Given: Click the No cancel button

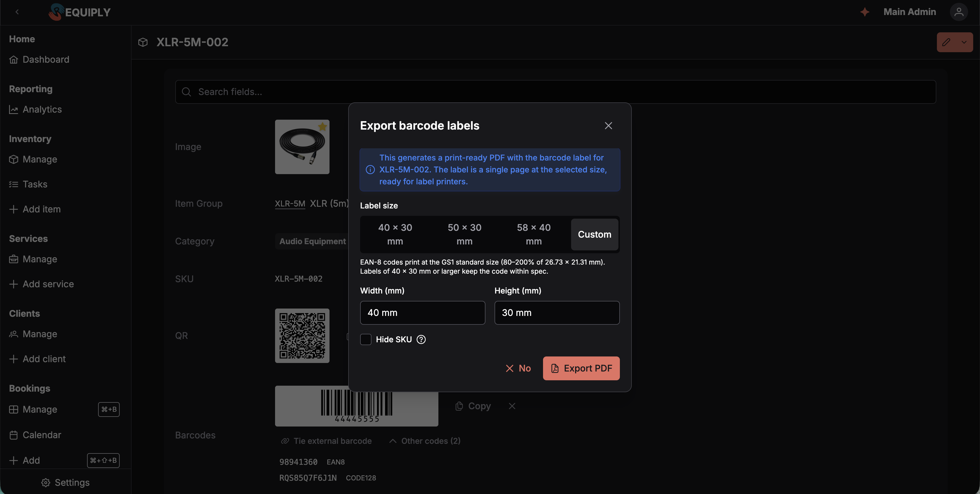Looking at the screenshot, I should 518,368.
